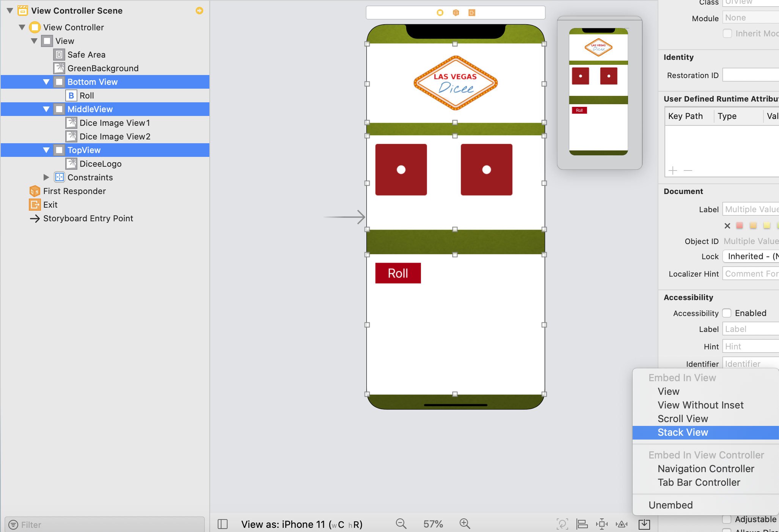Viewport: 779px width, 532px height.
Task: Toggle the Adjustable trait checkbox
Action: 727,519
